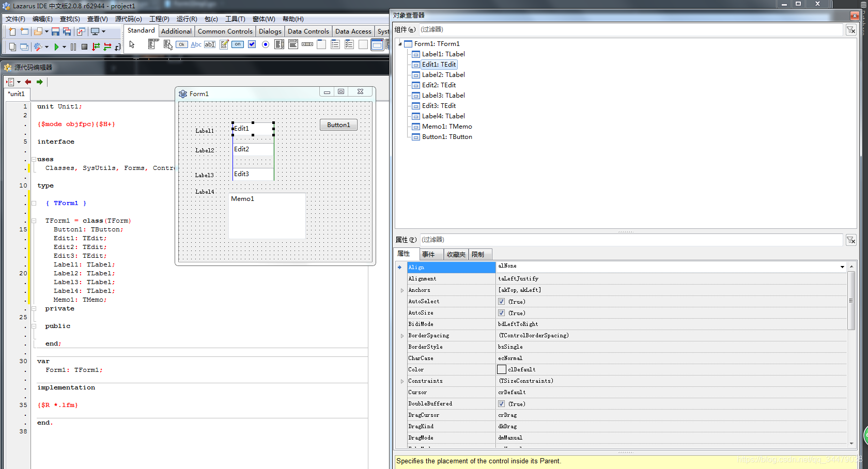This screenshot has width=868, height=469.
Task: Open the 工程(P) menu
Action: [159, 19]
